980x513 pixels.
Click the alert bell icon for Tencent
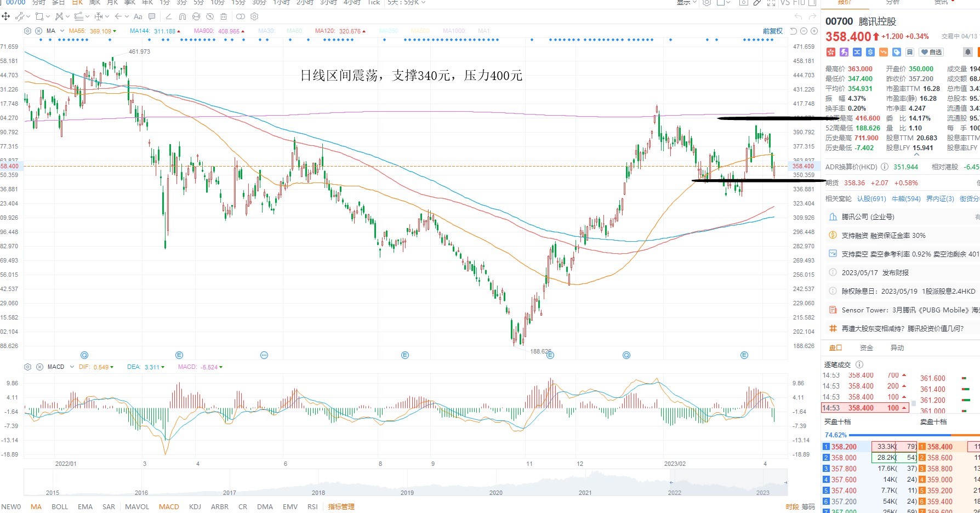click(x=968, y=52)
